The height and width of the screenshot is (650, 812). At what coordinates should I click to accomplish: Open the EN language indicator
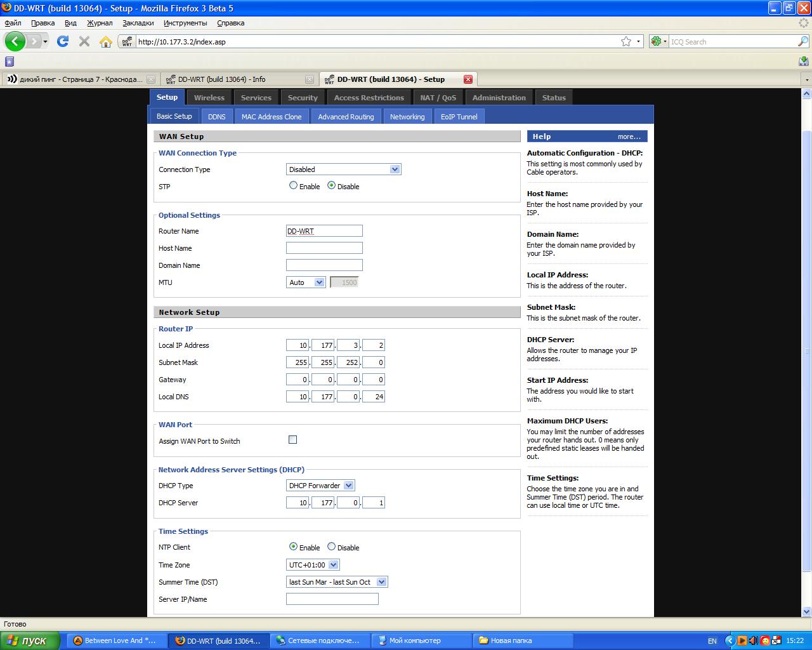coord(712,641)
